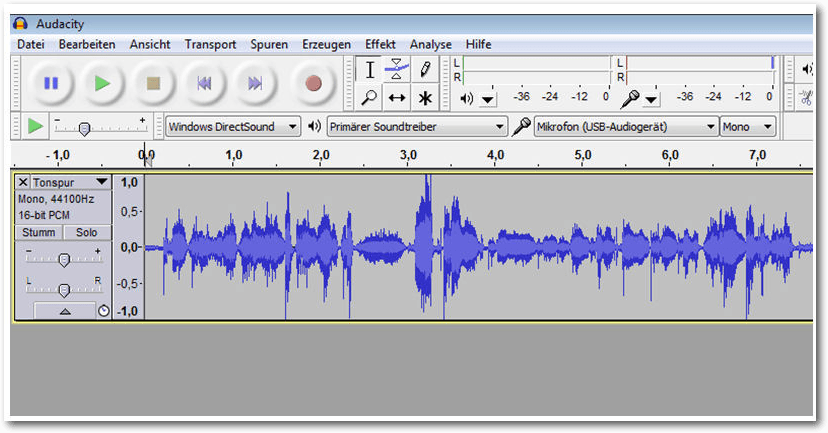The height and width of the screenshot is (433, 828).
Task: Open the Analyse menu
Action: [x=431, y=44]
